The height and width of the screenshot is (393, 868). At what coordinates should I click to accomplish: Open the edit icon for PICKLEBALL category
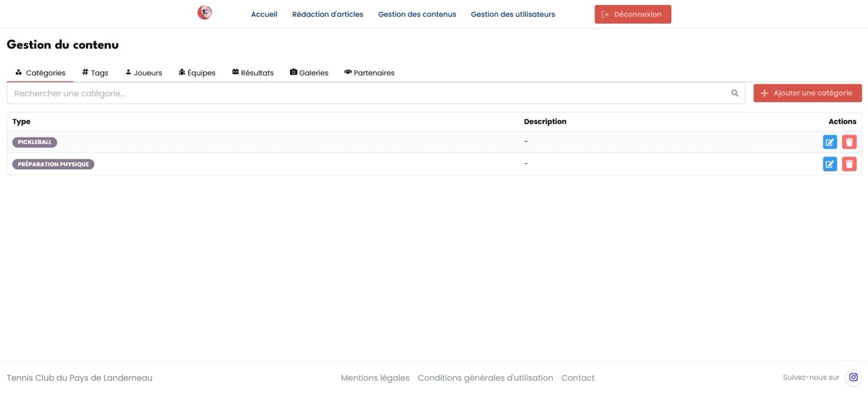(829, 142)
